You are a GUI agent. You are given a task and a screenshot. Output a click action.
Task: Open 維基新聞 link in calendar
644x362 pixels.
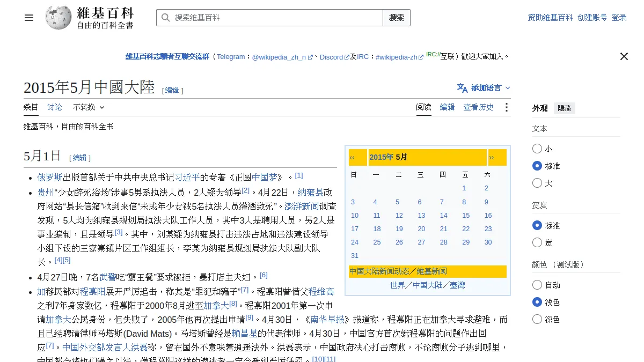432,271
